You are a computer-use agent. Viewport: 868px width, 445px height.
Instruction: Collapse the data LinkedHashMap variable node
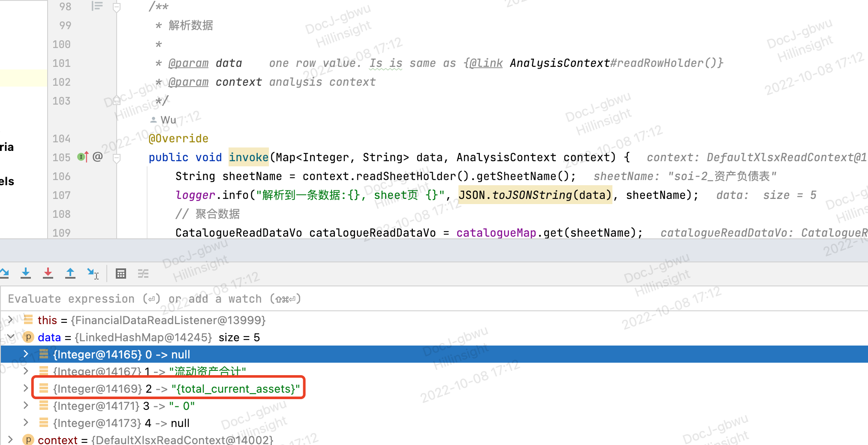point(10,337)
